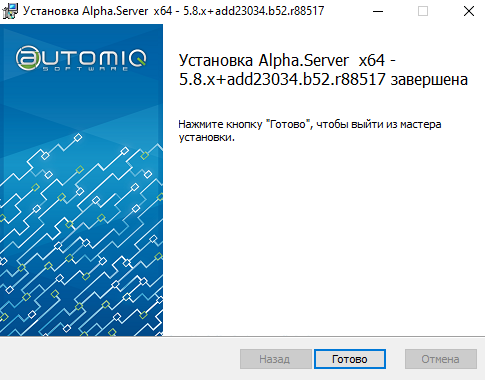Click the disabled Назад button

tap(276, 359)
